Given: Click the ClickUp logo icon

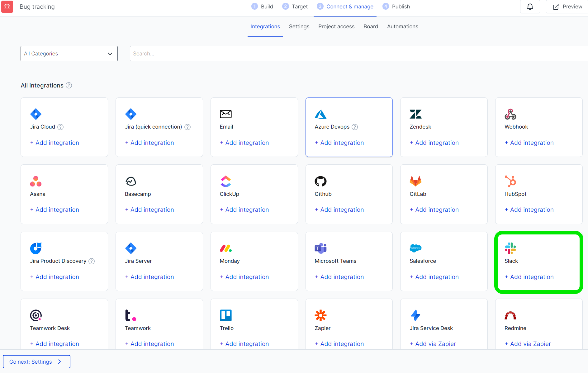Looking at the screenshot, I should tap(226, 181).
